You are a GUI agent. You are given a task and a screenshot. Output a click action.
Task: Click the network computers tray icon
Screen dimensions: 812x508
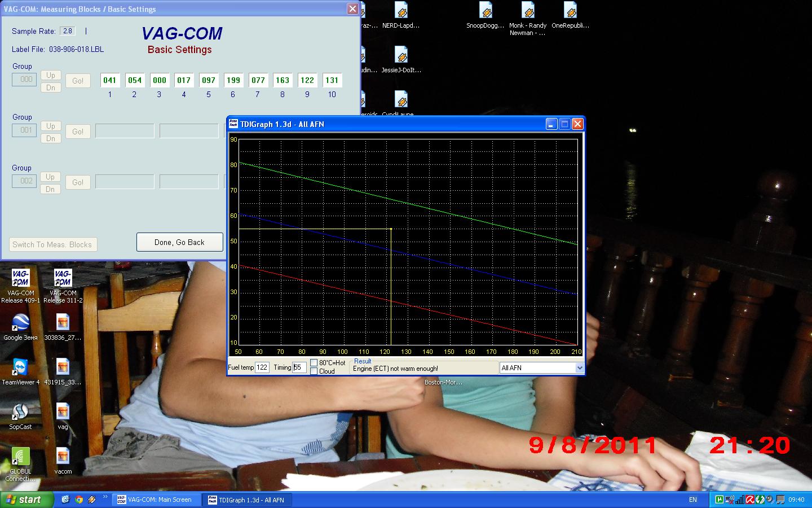click(x=780, y=500)
